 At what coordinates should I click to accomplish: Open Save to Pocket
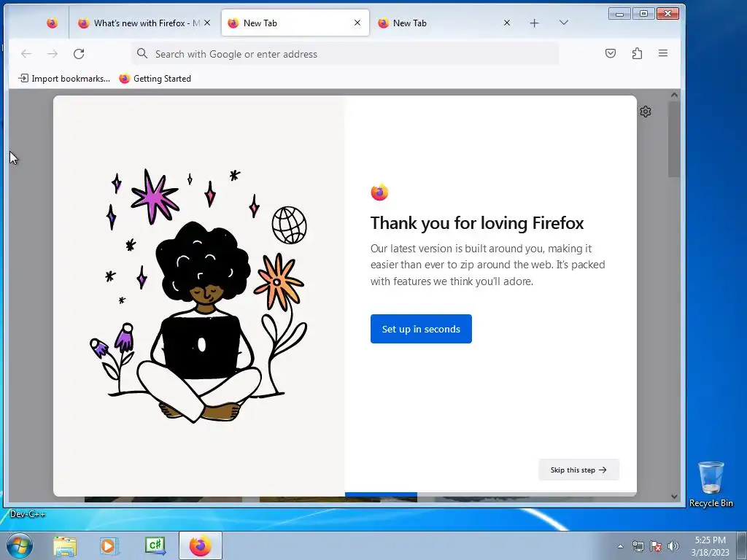tap(611, 53)
